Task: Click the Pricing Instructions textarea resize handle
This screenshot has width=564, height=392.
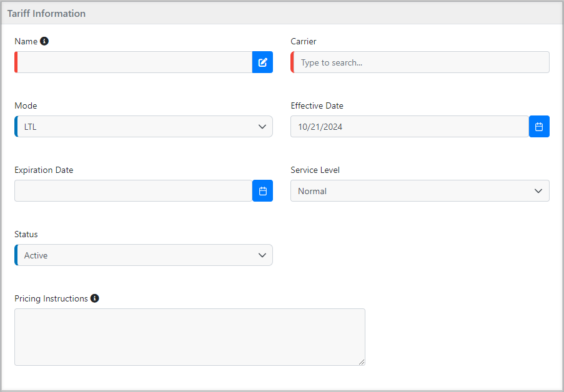Action: 361,361
